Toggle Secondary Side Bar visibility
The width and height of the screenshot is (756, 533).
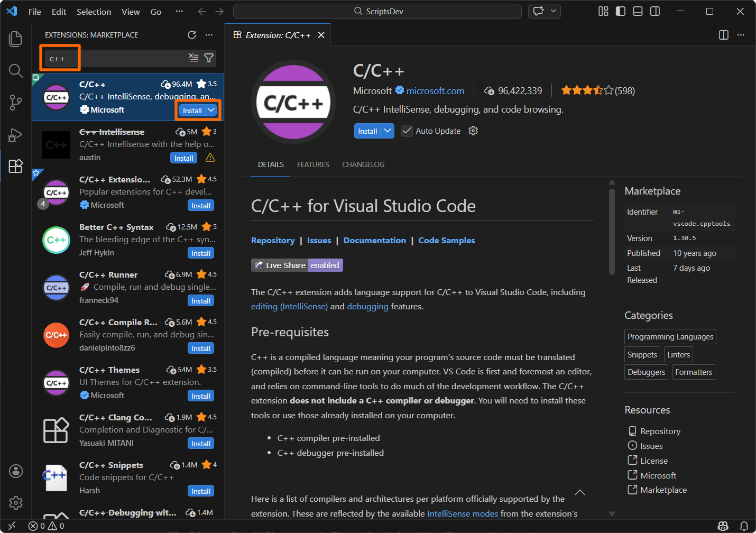(654, 11)
